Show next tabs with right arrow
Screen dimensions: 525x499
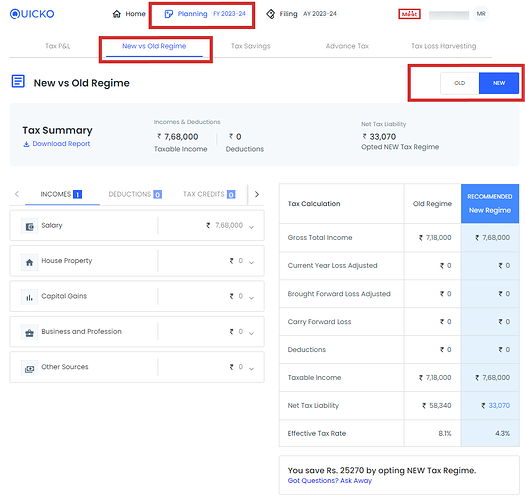257,194
